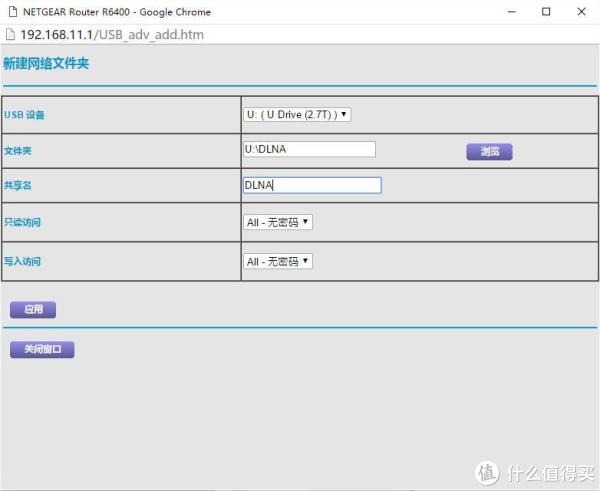The height and width of the screenshot is (491, 600).
Task: Click the document icon beside the URL
Action: coord(10,35)
